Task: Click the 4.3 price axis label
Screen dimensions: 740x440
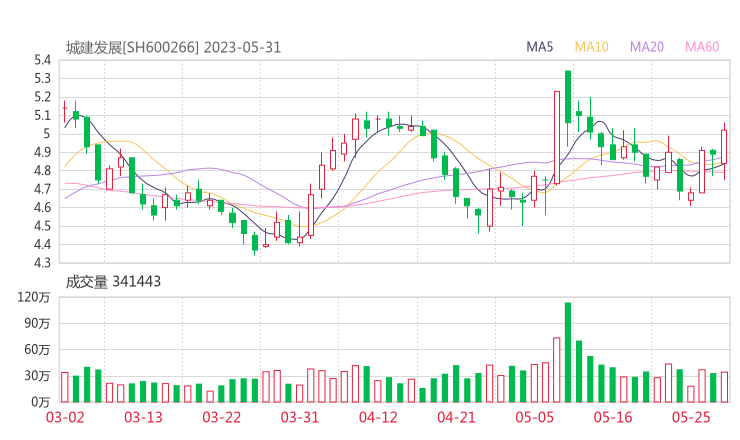Action: pos(42,262)
